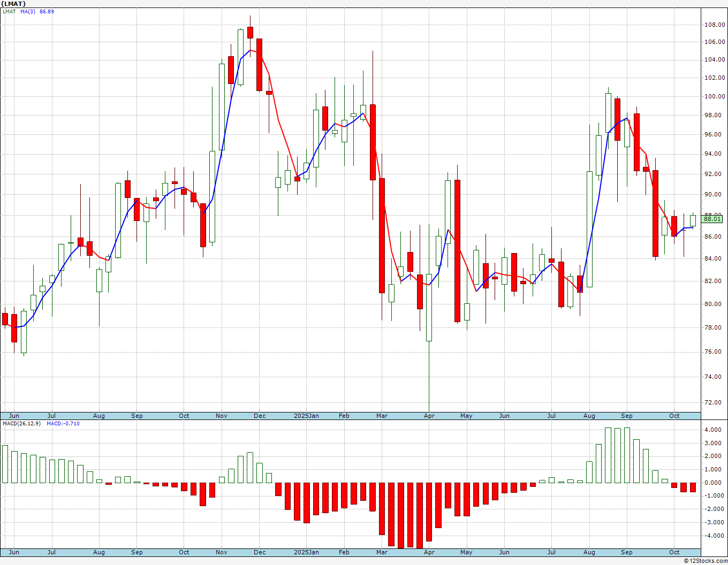
Task: Click the MACD(26,12,9) indicator label
Action: coord(21,424)
